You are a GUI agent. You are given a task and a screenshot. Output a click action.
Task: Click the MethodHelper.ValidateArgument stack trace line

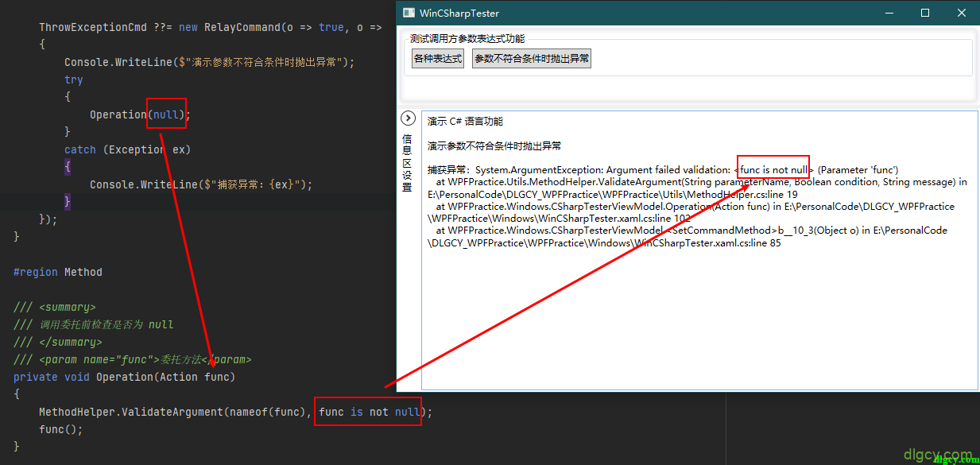697,188
